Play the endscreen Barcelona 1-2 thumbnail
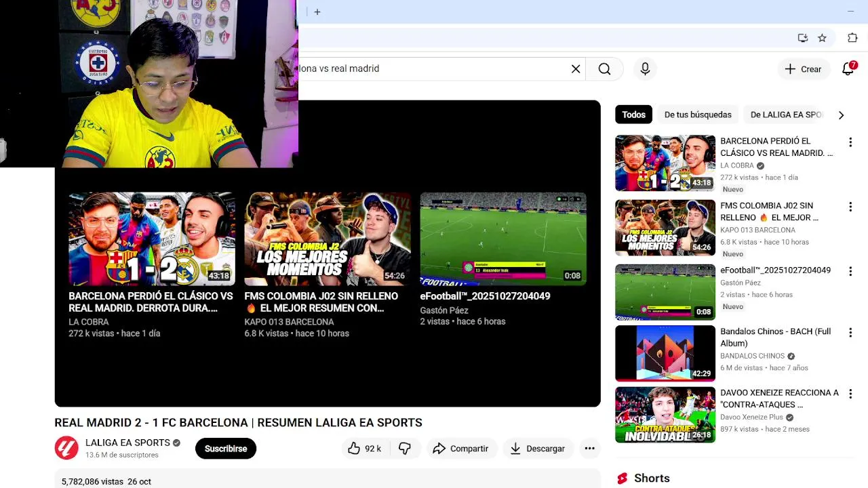 point(152,239)
